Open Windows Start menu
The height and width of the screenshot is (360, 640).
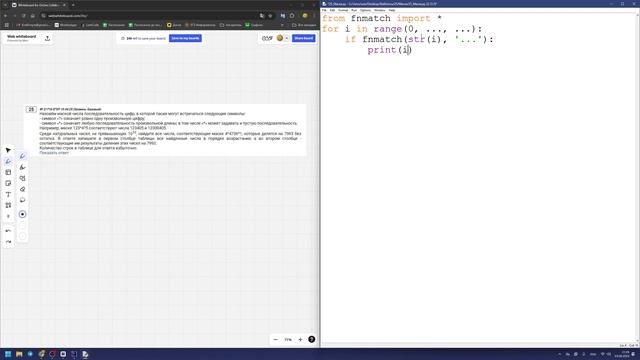pyautogui.click(x=8, y=354)
